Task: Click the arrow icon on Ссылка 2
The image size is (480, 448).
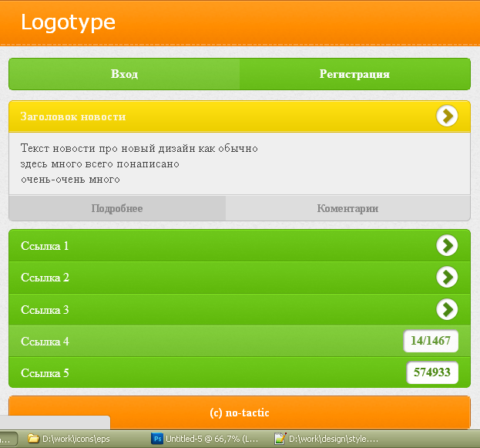Action: (x=447, y=277)
